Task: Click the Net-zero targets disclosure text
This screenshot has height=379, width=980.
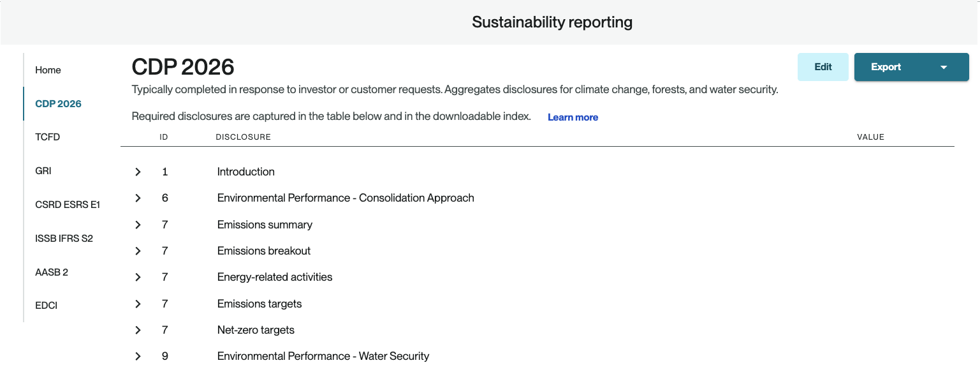Action: [256, 330]
